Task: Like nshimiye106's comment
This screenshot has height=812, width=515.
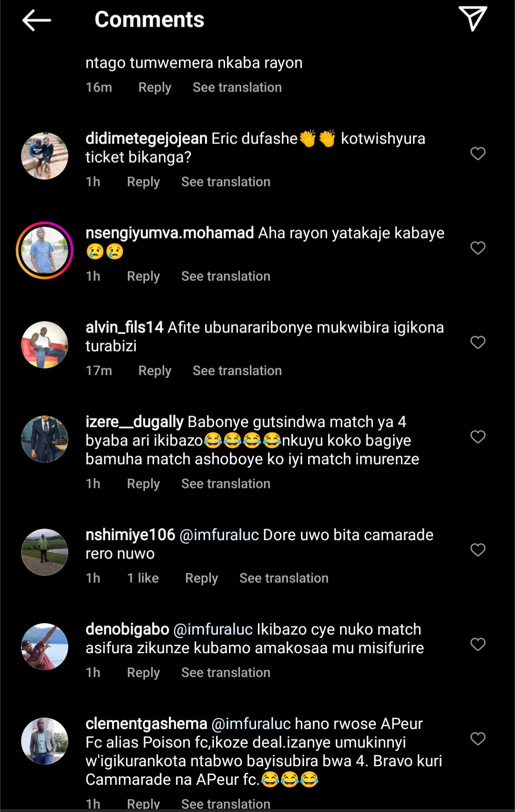Action: click(478, 550)
